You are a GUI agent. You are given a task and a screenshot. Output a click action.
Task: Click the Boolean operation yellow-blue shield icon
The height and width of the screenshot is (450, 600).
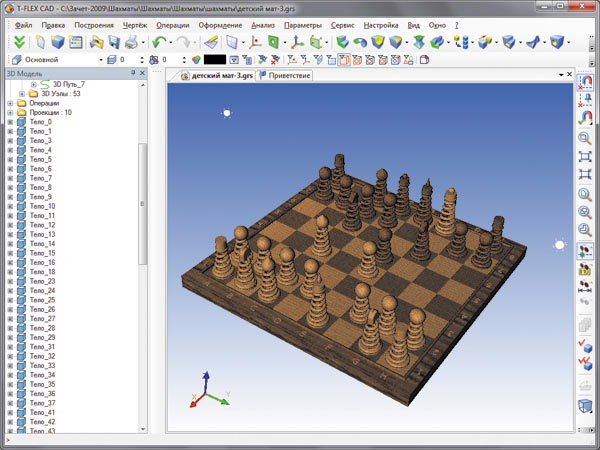click(x=378, y=42)
